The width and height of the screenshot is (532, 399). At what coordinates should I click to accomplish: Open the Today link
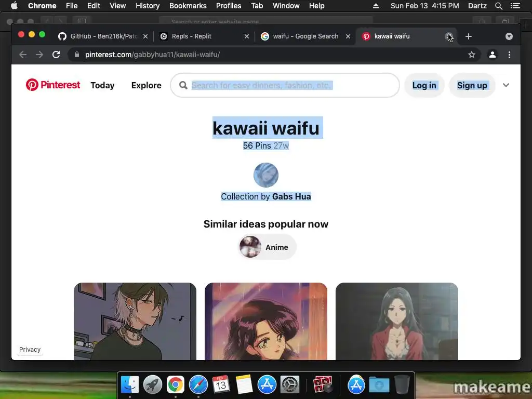coord(102,85)
